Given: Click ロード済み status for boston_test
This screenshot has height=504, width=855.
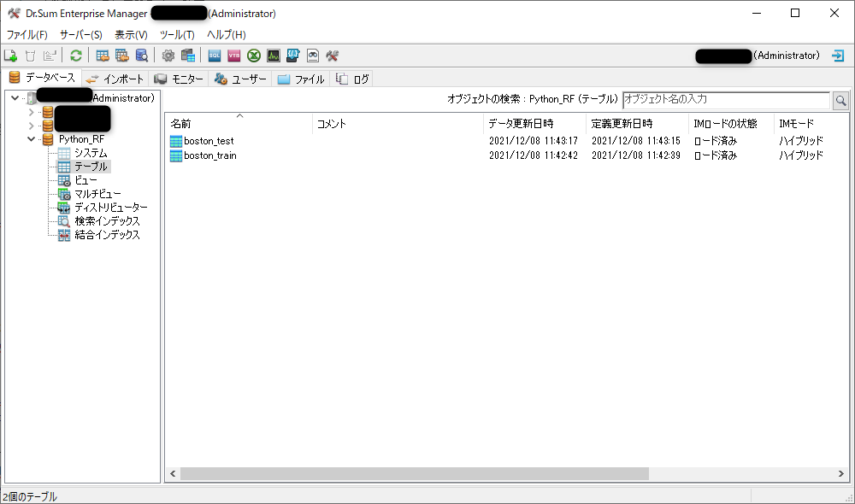Looking at the screenshot, I should (716, 141).
